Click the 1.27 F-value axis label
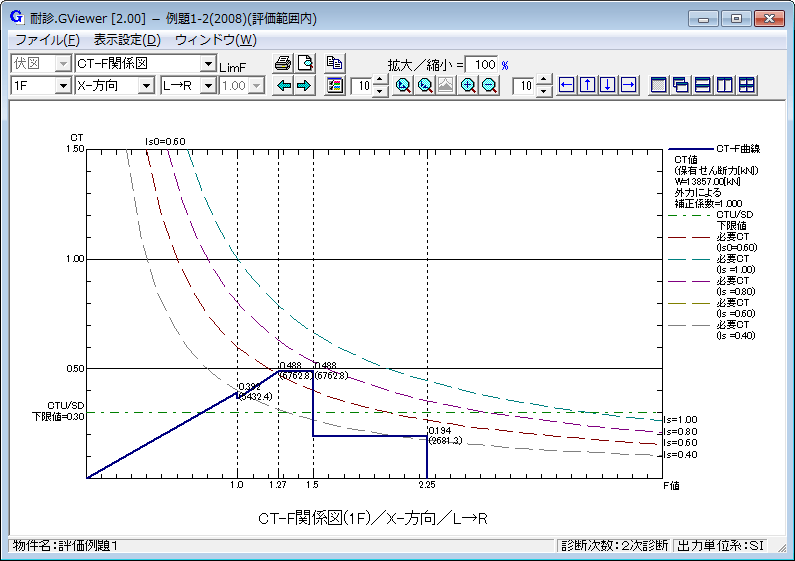Viewport: 795px width, 561px height. click(277, 485)
